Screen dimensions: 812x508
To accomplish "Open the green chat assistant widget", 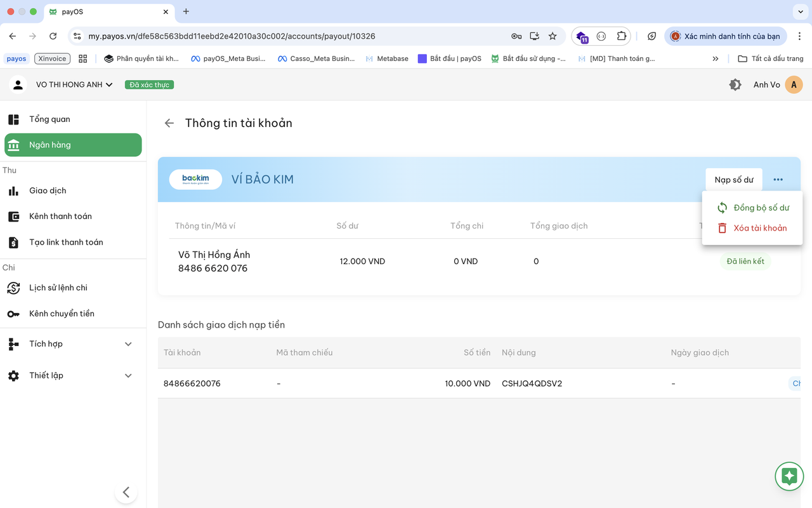I will point(789,476).
